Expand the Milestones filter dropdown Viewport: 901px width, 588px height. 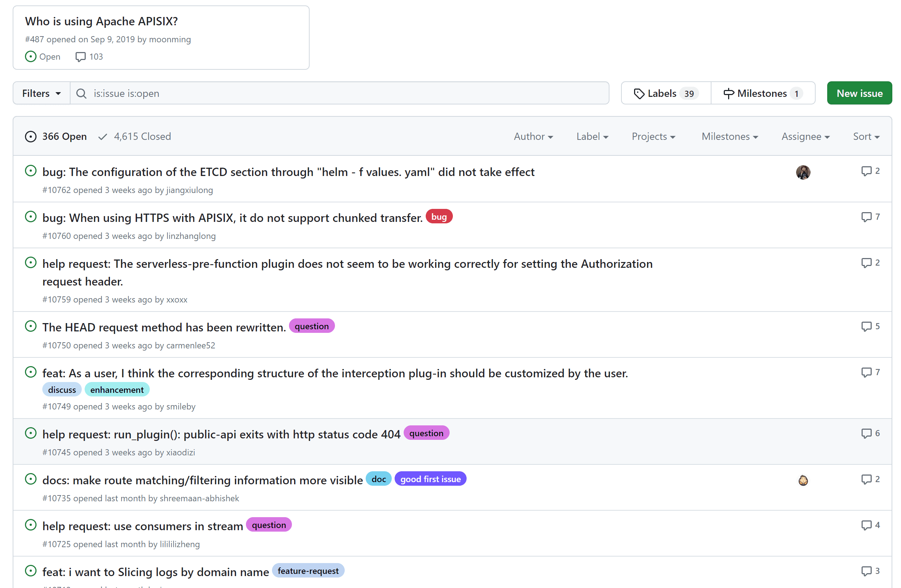(x=730, y=137)
